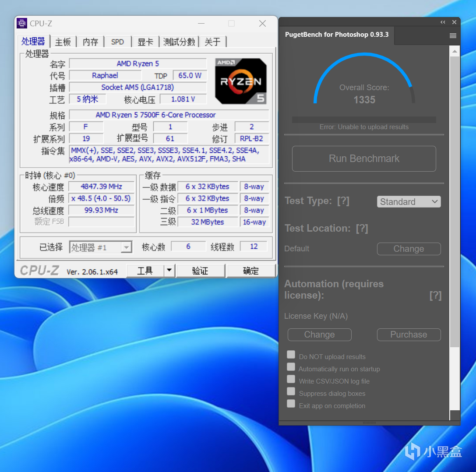Enable Write CSV/JSON log file checkbox
The image size is (476, 472).
click(x=291, y=379)
